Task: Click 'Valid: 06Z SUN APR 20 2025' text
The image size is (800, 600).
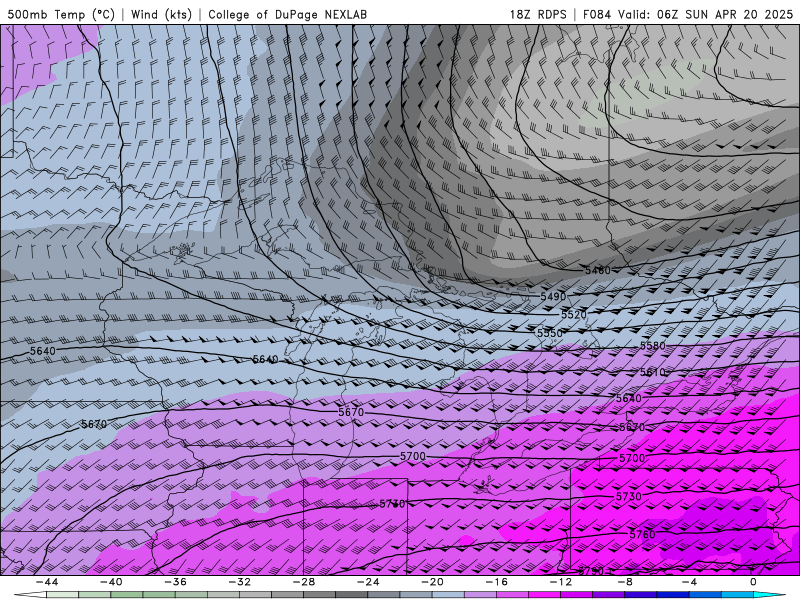Action: [x=706, y=14]
